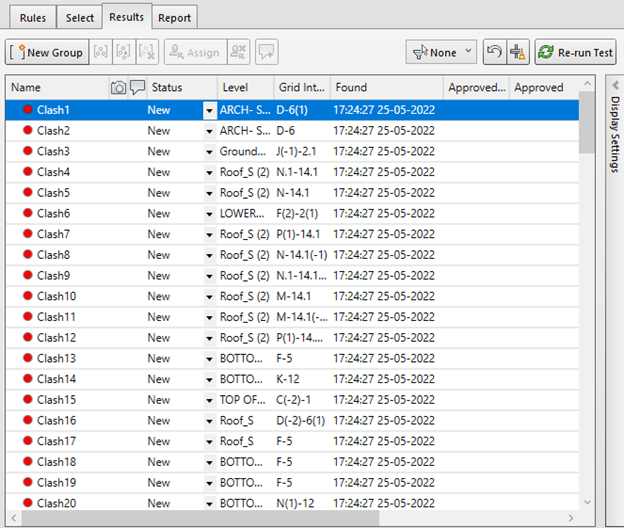Click the Explode Group icon
Screen dimensions: 624x528
148,52
